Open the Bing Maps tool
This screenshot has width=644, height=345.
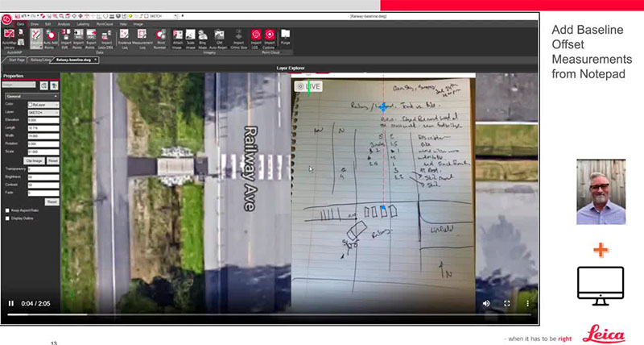(204, 38)
